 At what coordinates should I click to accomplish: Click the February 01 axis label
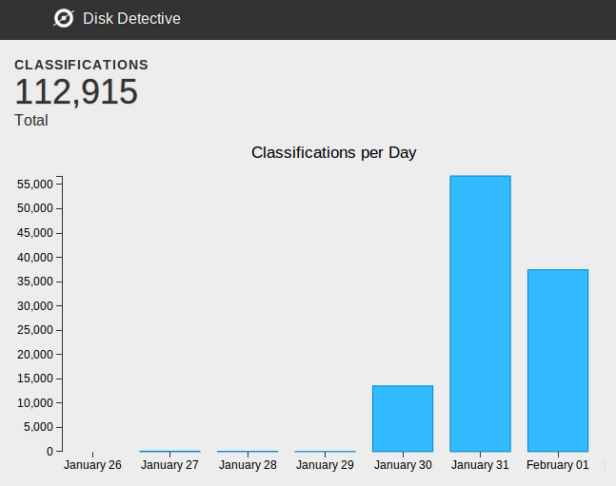coord(557,465)
